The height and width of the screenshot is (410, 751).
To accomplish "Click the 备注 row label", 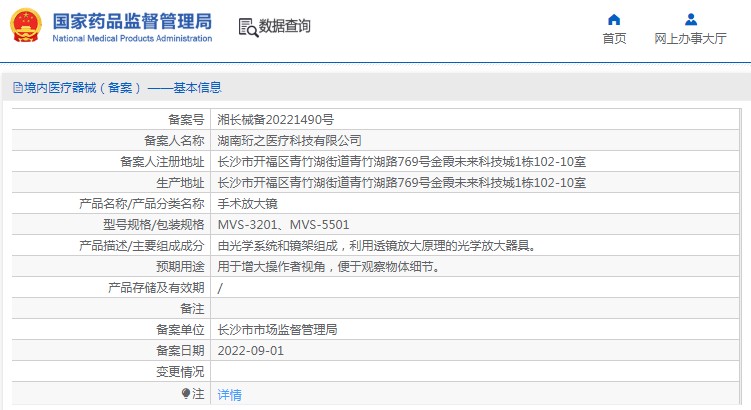I will (x=192, y=309).
